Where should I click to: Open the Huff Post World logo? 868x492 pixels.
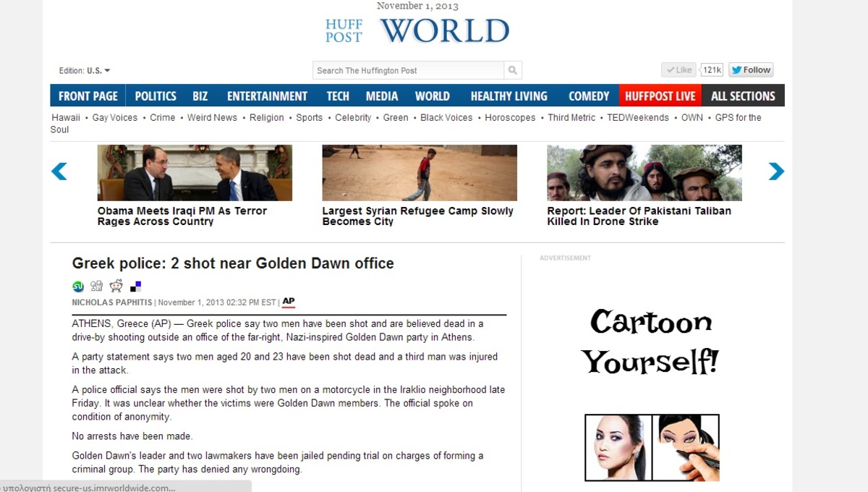[417, 31]
